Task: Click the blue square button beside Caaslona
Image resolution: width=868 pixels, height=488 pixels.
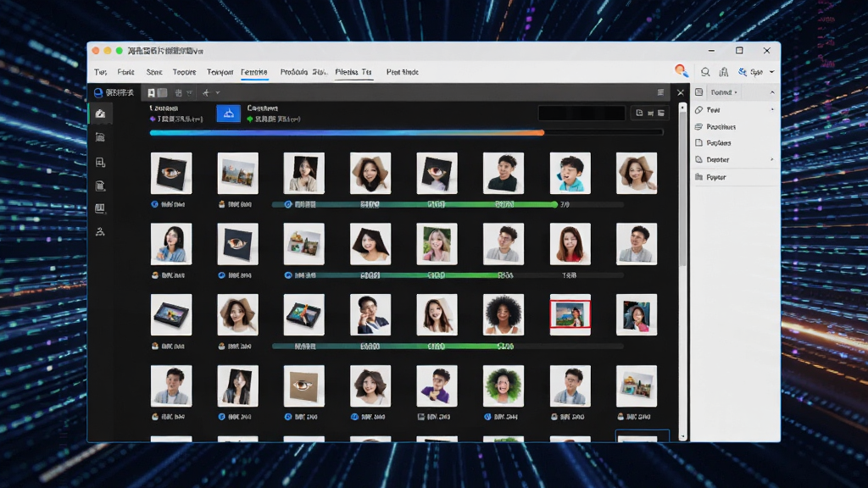Action: (x=228, y=114)
